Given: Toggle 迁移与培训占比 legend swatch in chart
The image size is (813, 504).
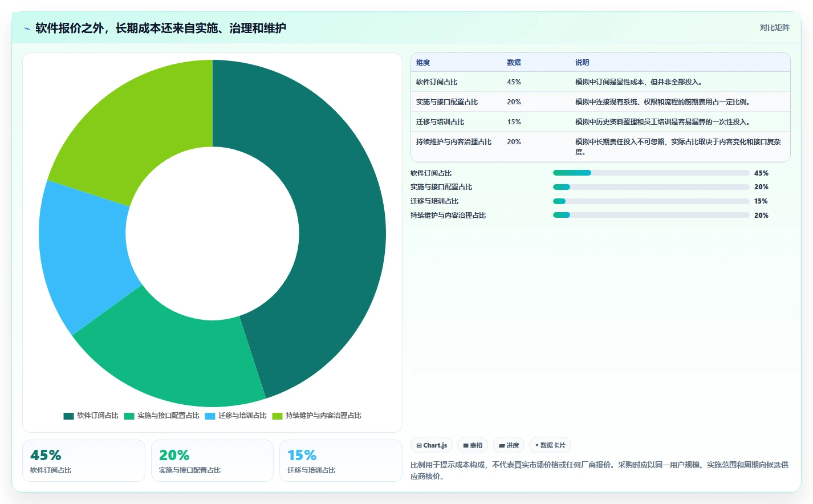Looking at the screenshot, I should click(x=210, y=416).
